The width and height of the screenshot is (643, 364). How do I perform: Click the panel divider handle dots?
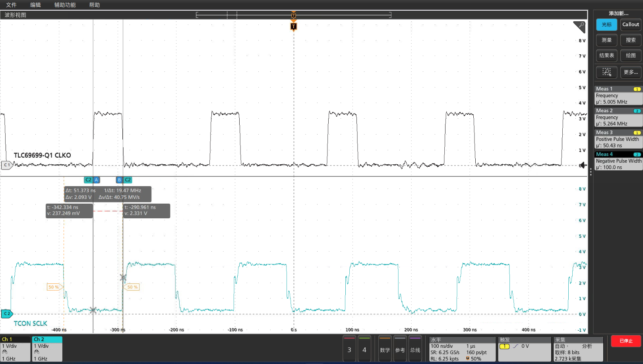point(591,172)
